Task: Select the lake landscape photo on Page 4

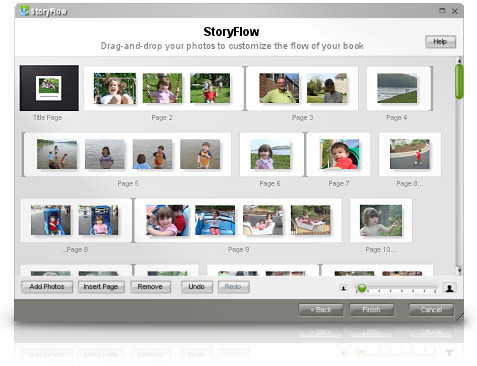Action: tap(397, 88)
